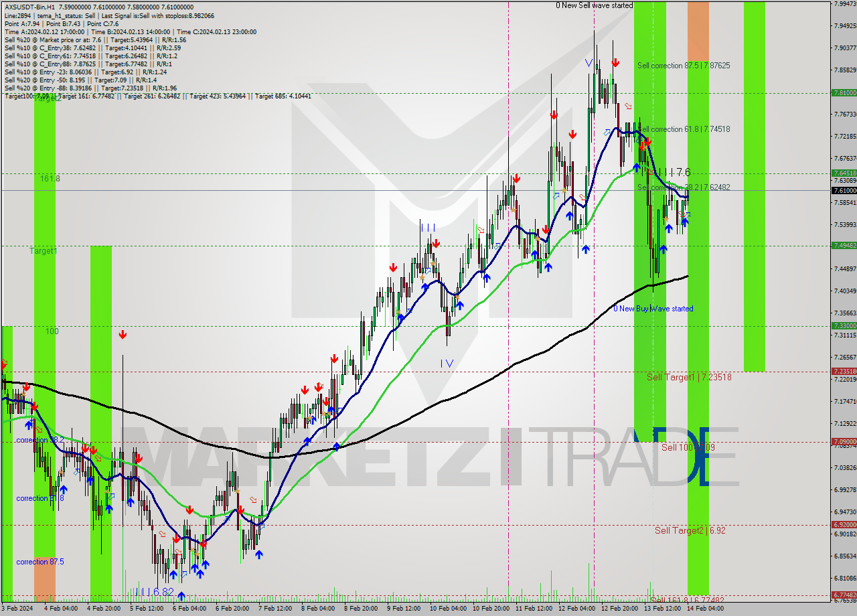This screenshot has width=857, height=616.
Task: Click the '4 Feb 20:00' time axis label
Action: pyautogui.click(x=104, y=609)
